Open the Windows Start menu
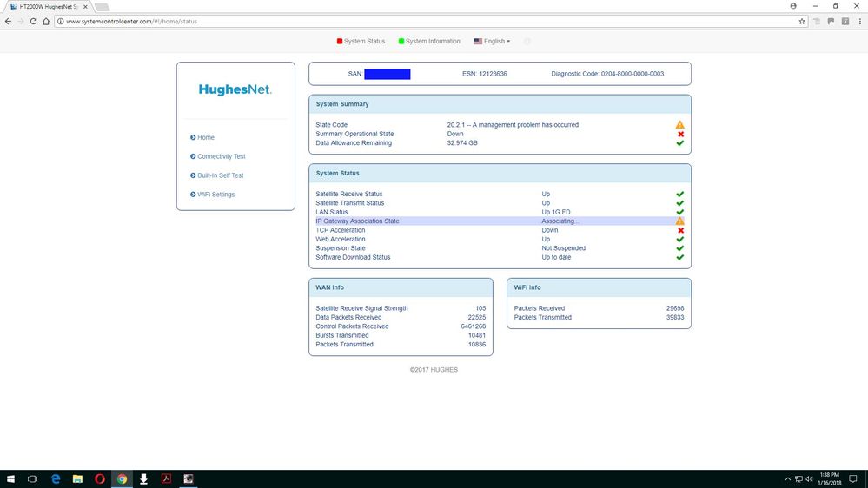The image size is (868, 488). pyautogui.click(x=11, y=478)
